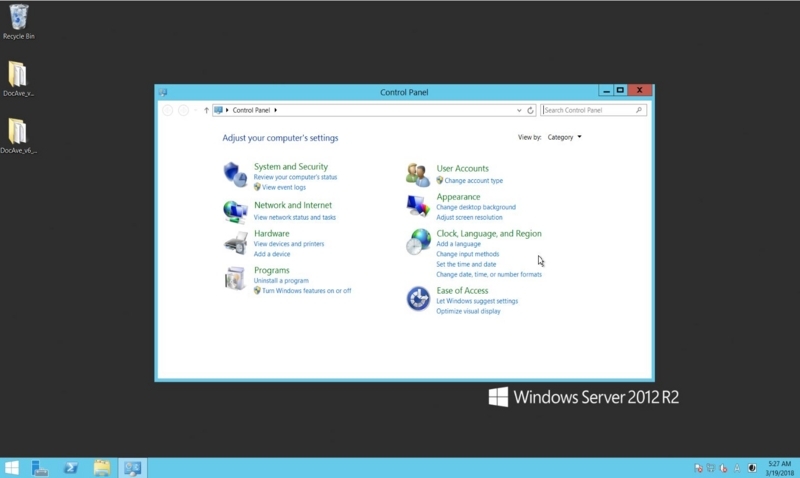
Task: Open File Explorer from the taskbar
Action: (x=102, y=468)
